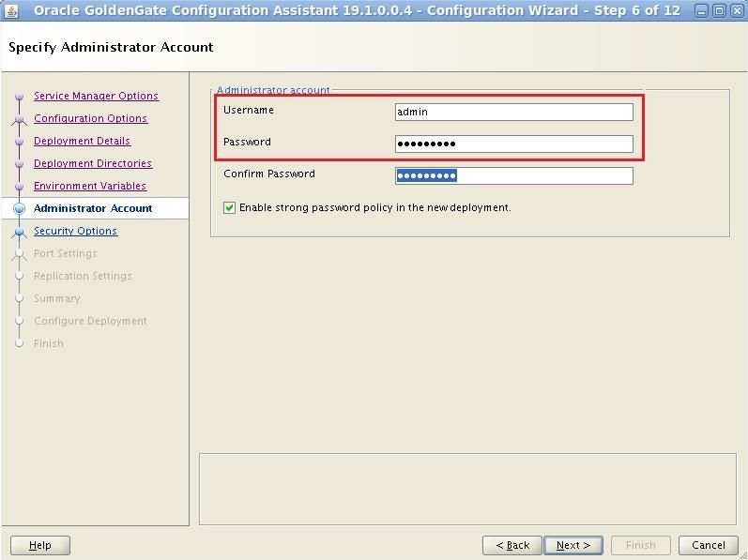The width and height of the screenshot is (748, 560).
Task: Focus the Password input field
Action: pyautogui.click(x=513, y=144)
